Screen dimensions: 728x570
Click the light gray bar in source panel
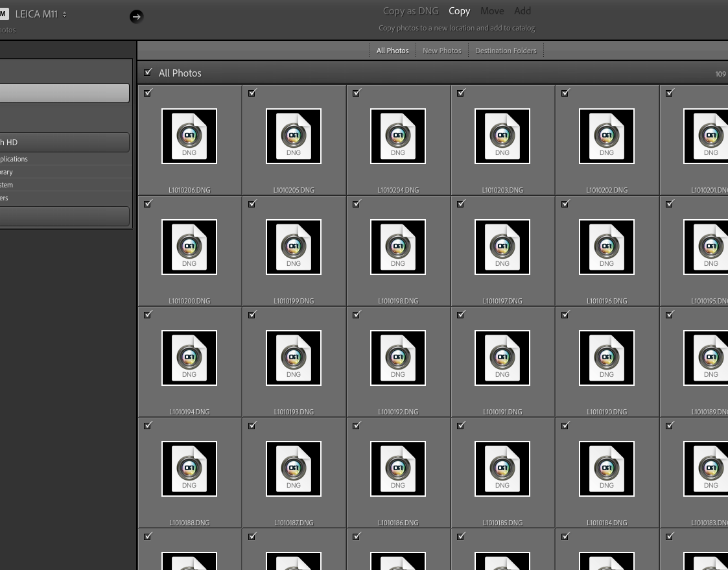point(65,93)
